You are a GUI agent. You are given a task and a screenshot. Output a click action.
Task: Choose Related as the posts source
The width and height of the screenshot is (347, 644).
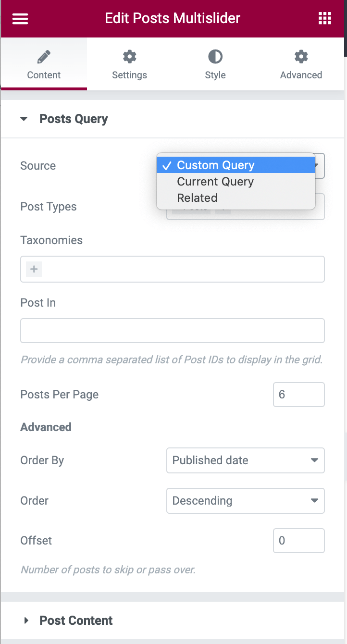coord(197,198)
